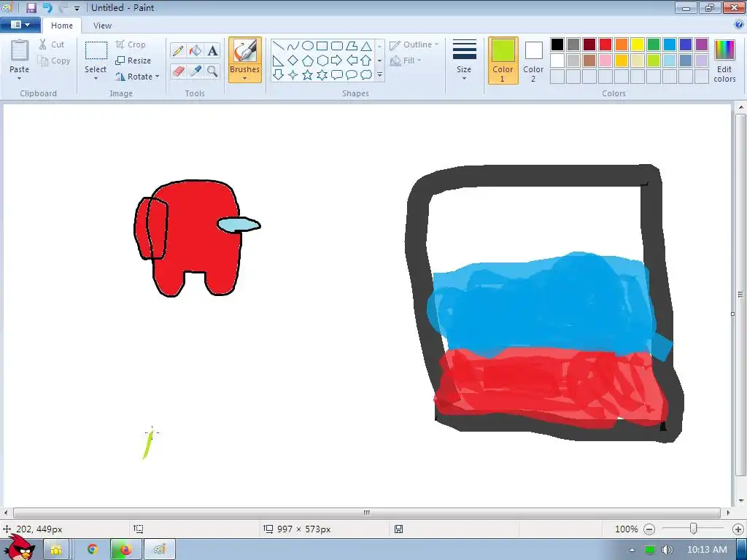Click the horizontal scrollbar

[x=367, y=513]
